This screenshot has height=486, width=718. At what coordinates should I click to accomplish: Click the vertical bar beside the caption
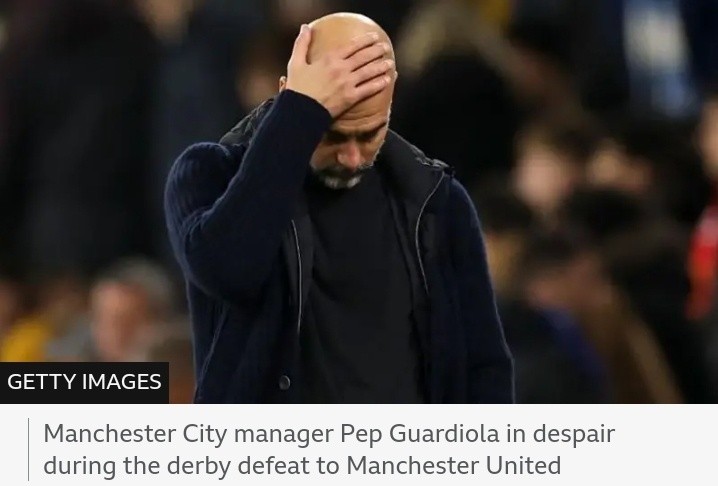pos(28,449)
